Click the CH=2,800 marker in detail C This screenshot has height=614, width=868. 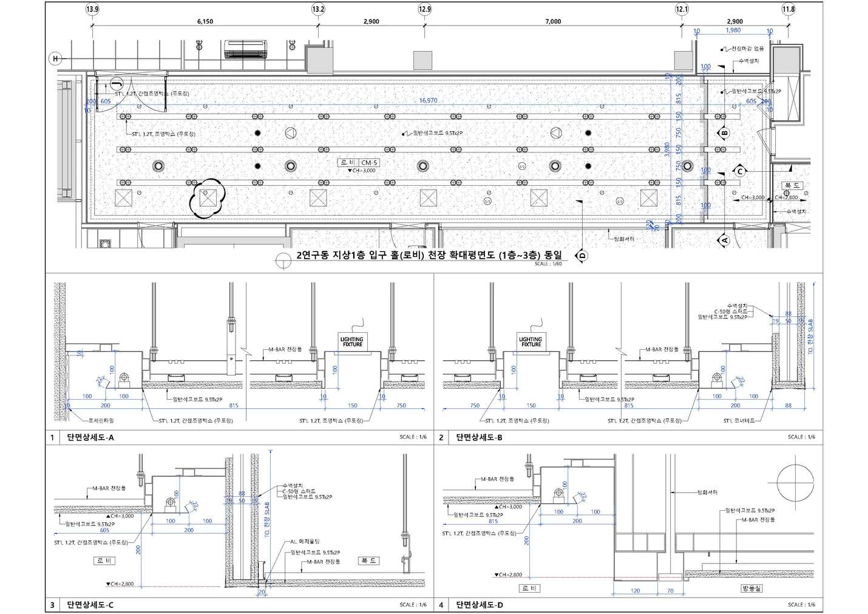120,584
